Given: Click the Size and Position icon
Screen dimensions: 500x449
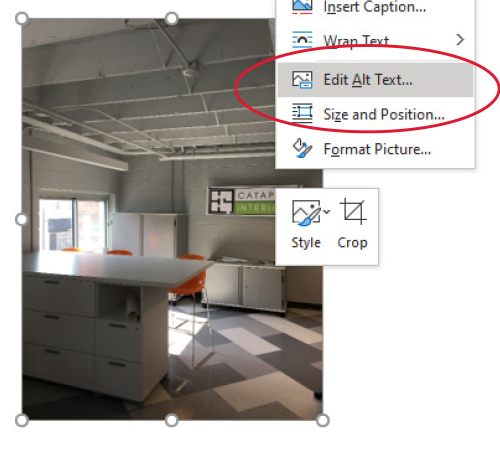Looking at the screenshot, I should pyautogui.click(x=302, y=114).
